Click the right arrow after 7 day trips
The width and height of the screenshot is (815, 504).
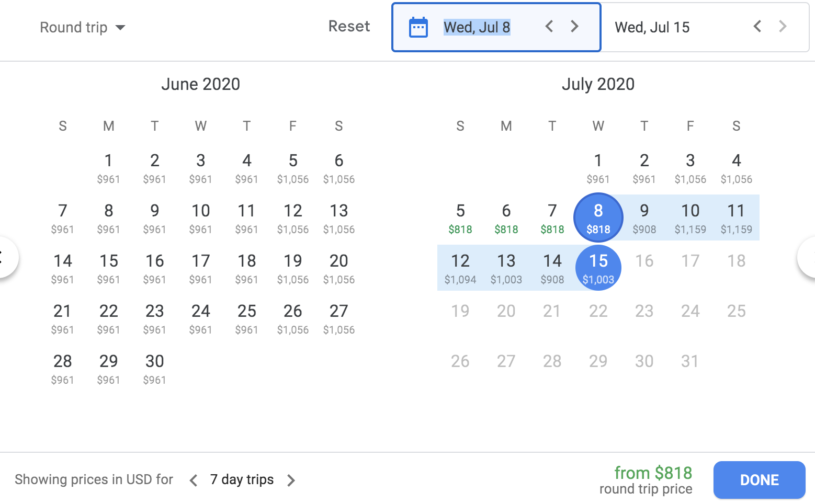(291, 479)
